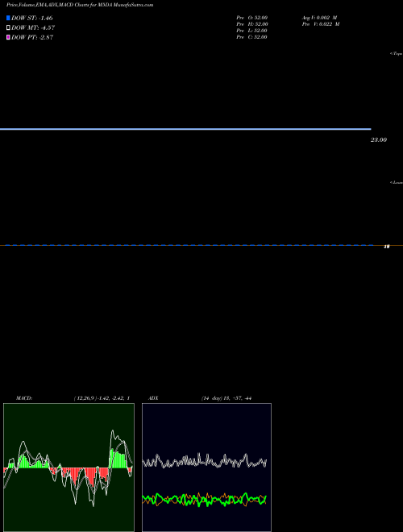Screen dimensions: 403x532
Task: Click the blue dashed horizontal line
Action: 189,245
